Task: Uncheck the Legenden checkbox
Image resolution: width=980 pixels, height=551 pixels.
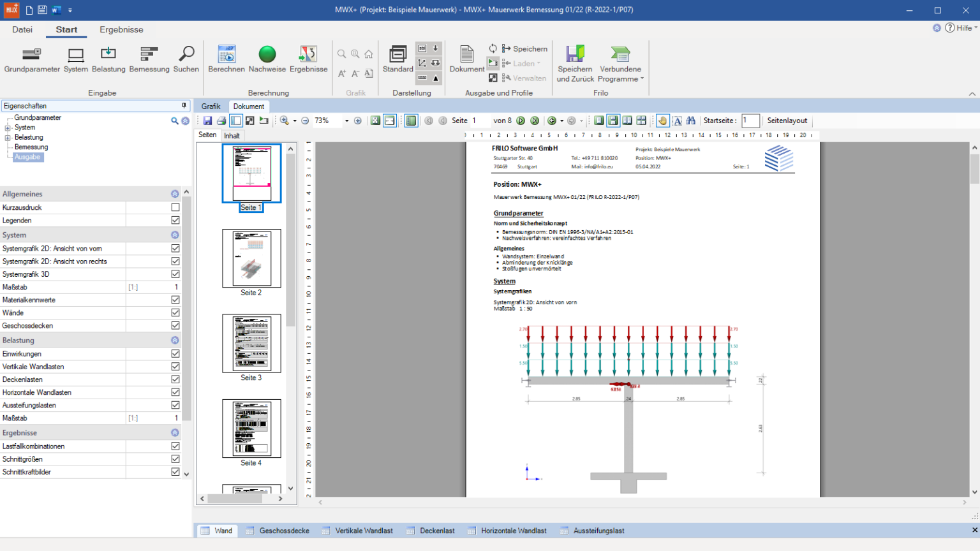Action: click(175, 220)
